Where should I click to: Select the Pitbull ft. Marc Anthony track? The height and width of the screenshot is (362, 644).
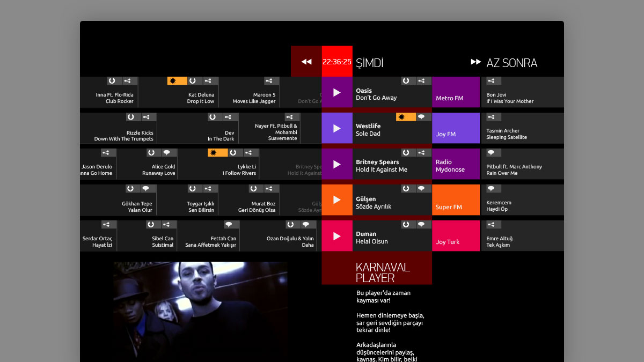[x=523, y=164]
